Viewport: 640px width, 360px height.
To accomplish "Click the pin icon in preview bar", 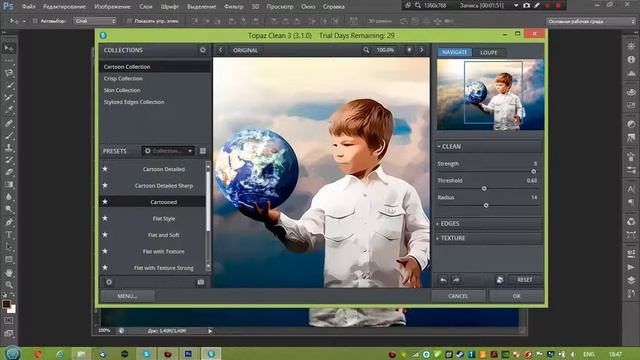I will point(409,50).
